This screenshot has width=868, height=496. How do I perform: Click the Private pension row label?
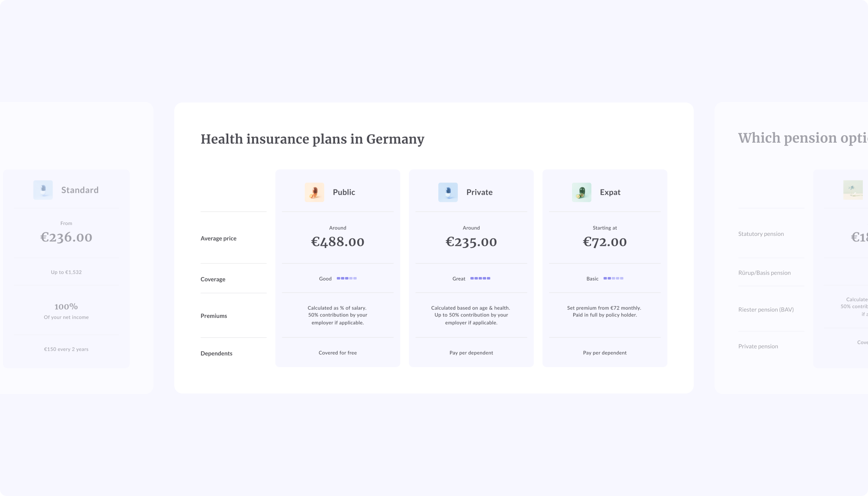tap(758, 346)
